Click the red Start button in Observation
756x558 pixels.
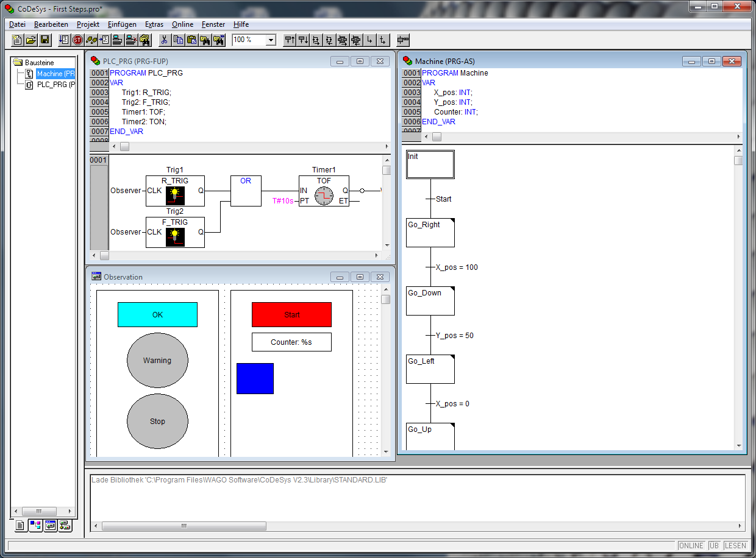pyautogui.click(x=291, y=314)
